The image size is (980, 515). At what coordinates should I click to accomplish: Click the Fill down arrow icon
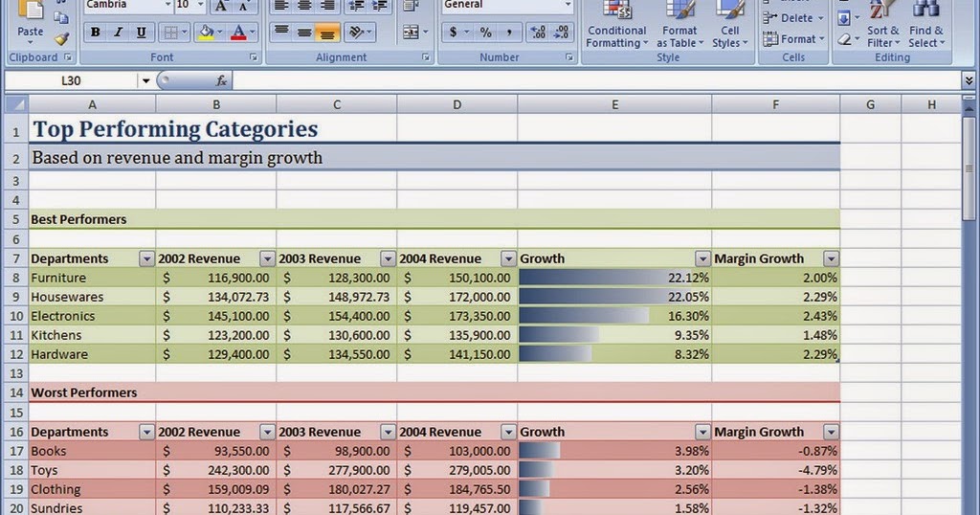(x=844, y=18)
